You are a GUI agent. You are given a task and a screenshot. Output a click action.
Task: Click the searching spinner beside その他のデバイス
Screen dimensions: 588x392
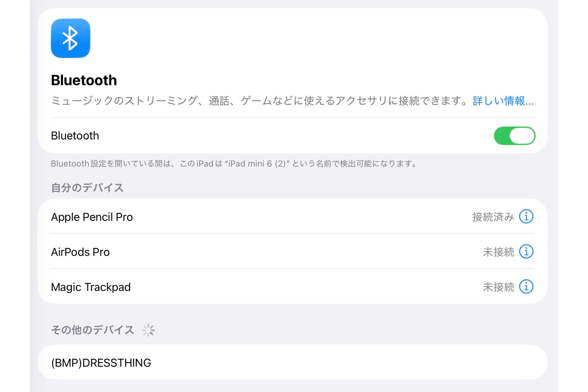tap(148, 330)
